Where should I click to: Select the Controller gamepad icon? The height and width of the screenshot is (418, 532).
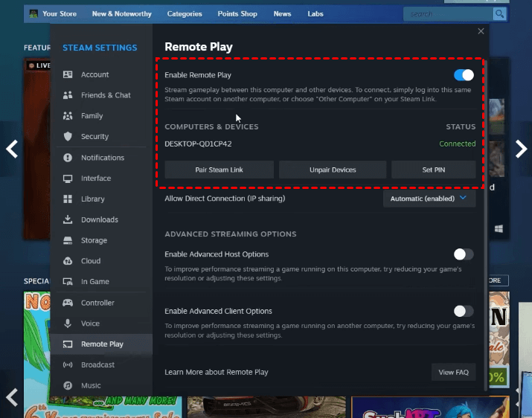(x=68, y=303)
